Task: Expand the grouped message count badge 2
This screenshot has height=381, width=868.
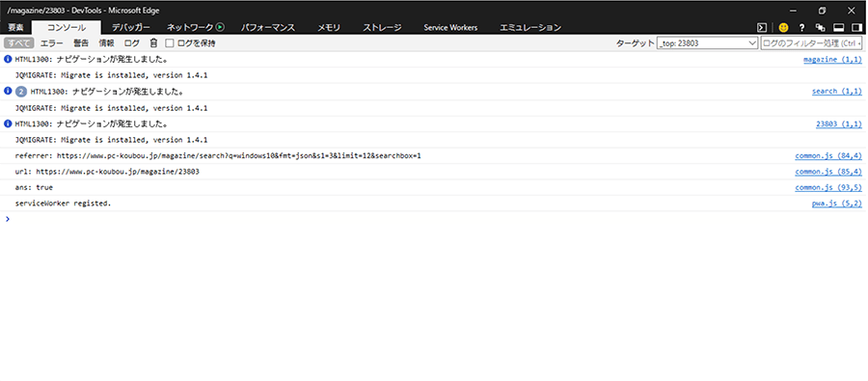Action: tap(21, 92)
